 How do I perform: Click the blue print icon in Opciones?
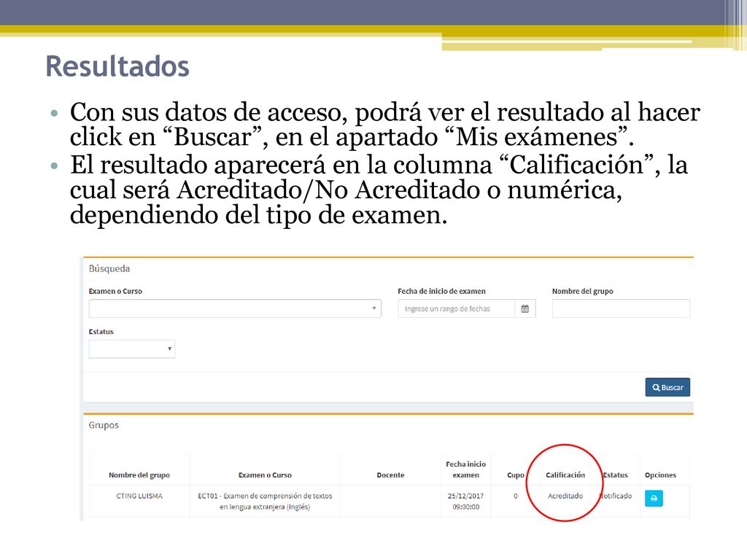[x=654, y=498]
